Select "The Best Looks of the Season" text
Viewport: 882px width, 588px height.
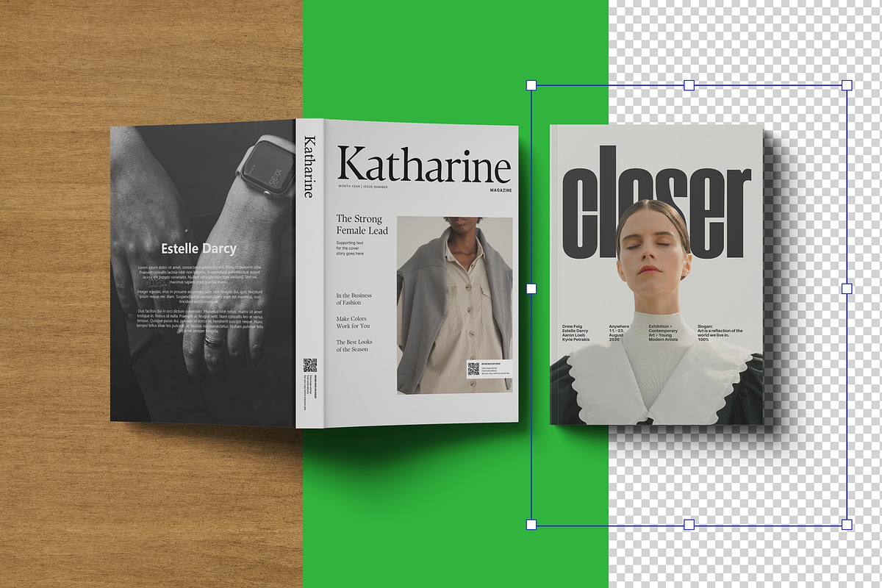tap(354, 345)
